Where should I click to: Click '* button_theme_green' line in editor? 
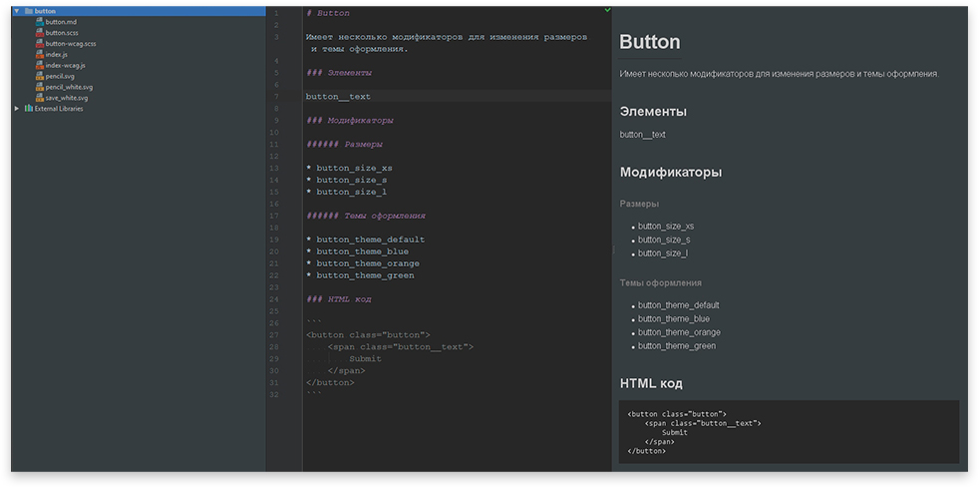tap(360, 275)
